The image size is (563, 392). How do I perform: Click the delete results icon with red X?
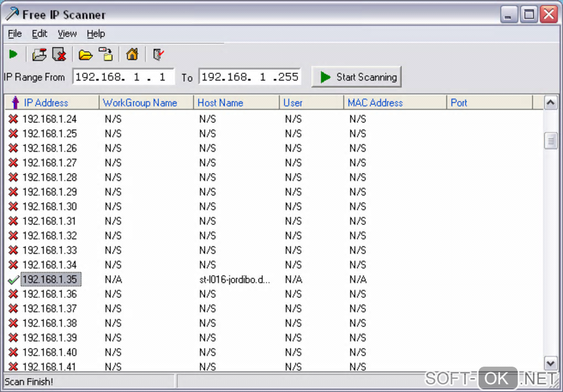pyautogui.click(x=59, y=55)
